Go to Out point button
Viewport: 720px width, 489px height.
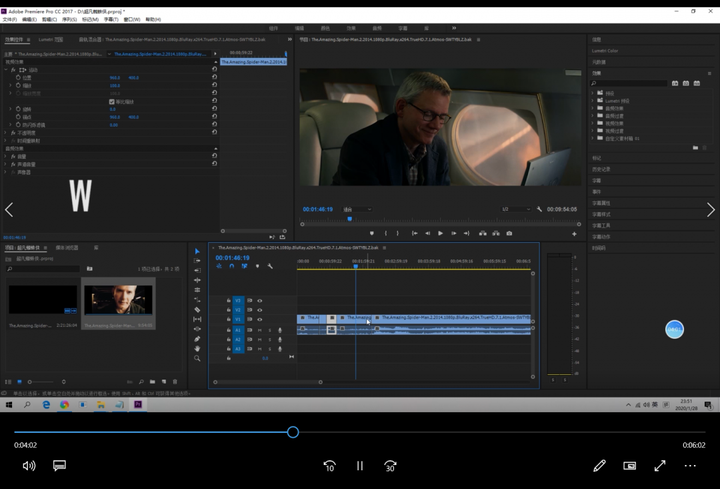click(467, 233)
